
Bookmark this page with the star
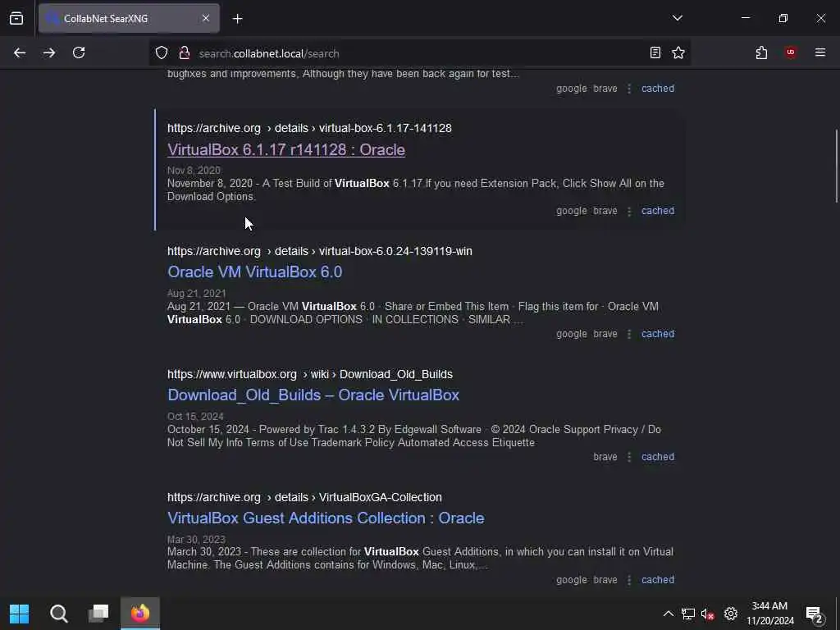tap(678, 52)
